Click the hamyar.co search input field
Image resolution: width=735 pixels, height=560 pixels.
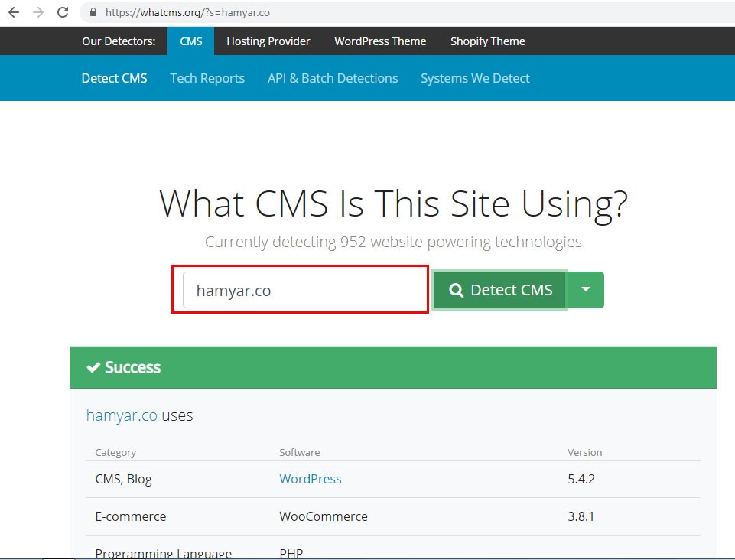305,290
